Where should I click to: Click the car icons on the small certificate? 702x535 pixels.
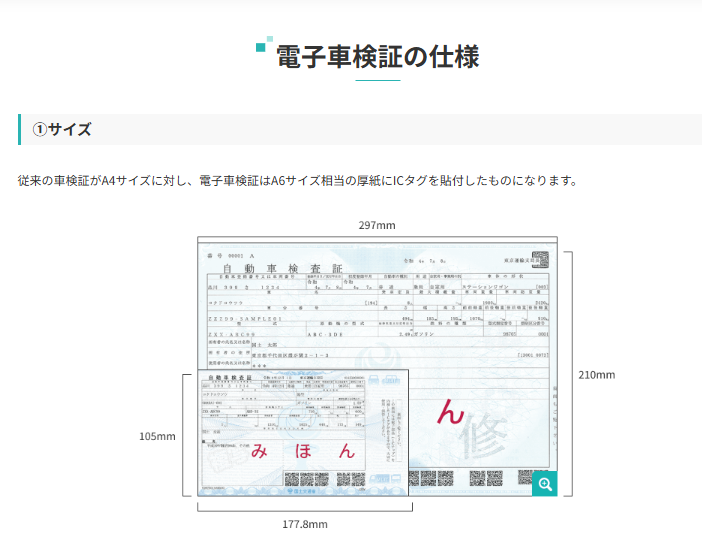pos(377,380)
